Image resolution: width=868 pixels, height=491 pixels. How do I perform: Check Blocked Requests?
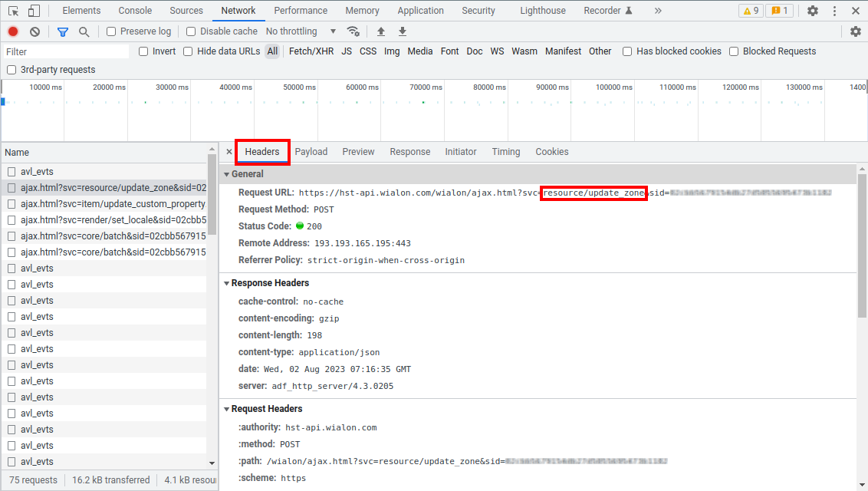point(734,51)
